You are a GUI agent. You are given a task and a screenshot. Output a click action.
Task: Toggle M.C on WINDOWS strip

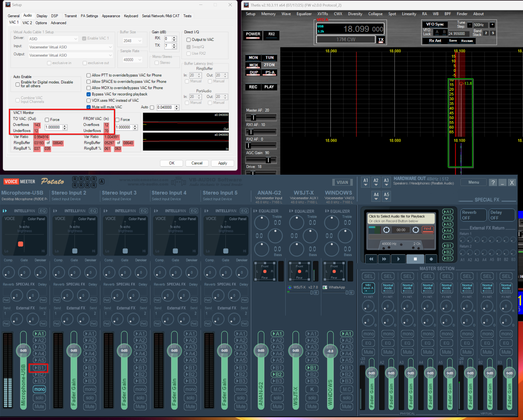tap(347, 389)
